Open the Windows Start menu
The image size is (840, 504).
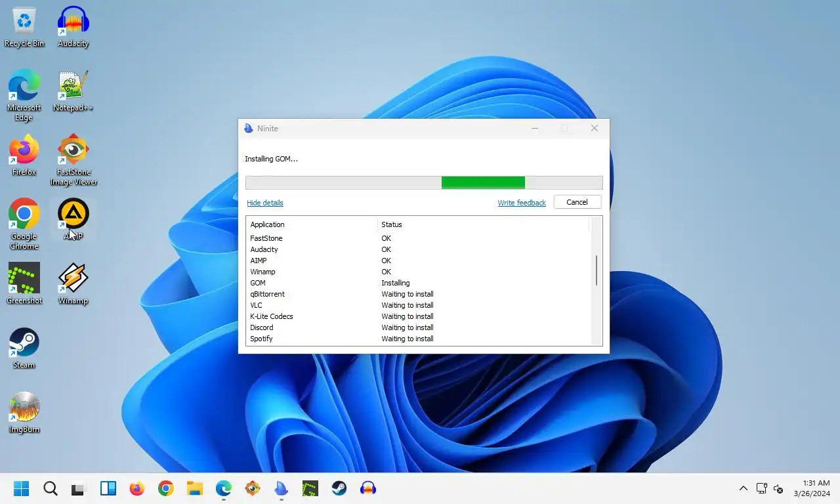[x=22, y=488]
